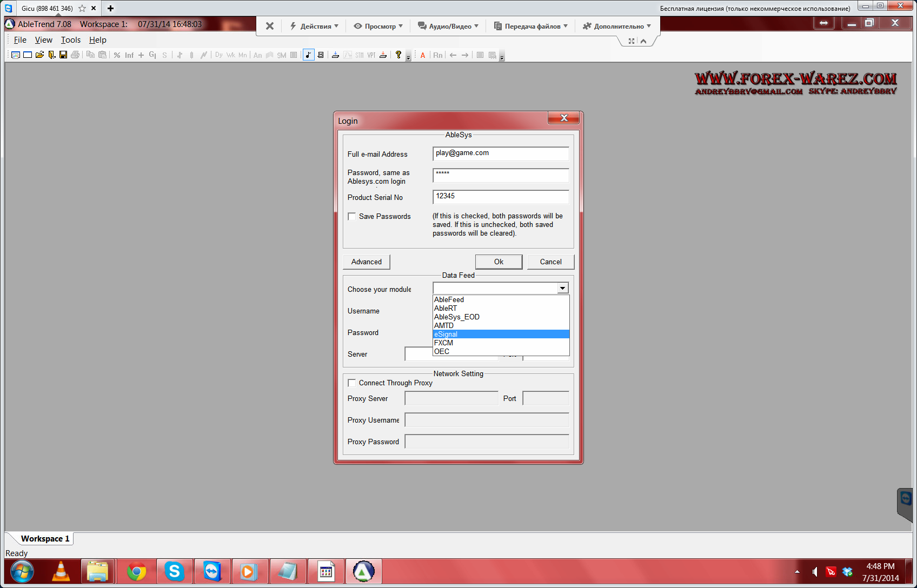Enable the Save Passwords checkbox
Screen dimensions: 917x588
coord(352,217)
